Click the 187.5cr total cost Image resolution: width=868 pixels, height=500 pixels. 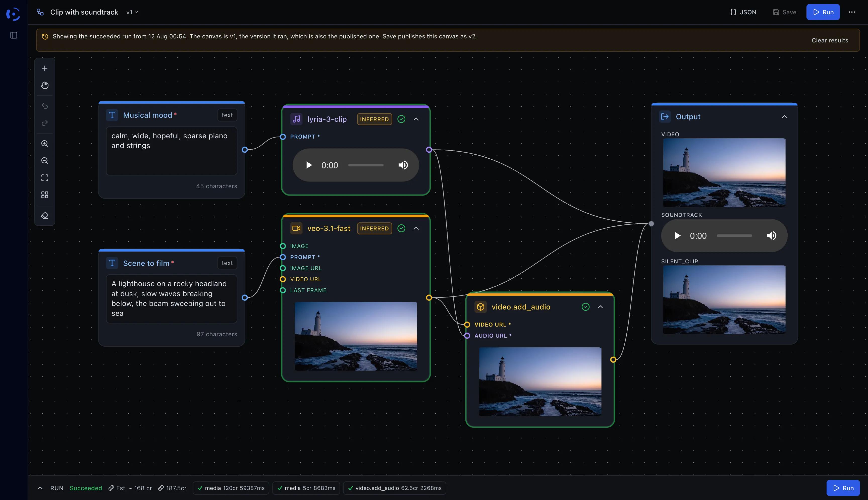[172, 488]
